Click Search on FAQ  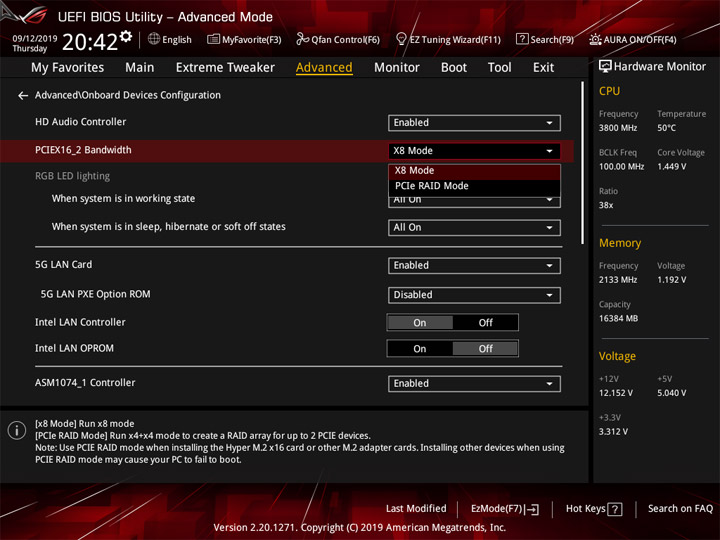click(x=680, y=509)
